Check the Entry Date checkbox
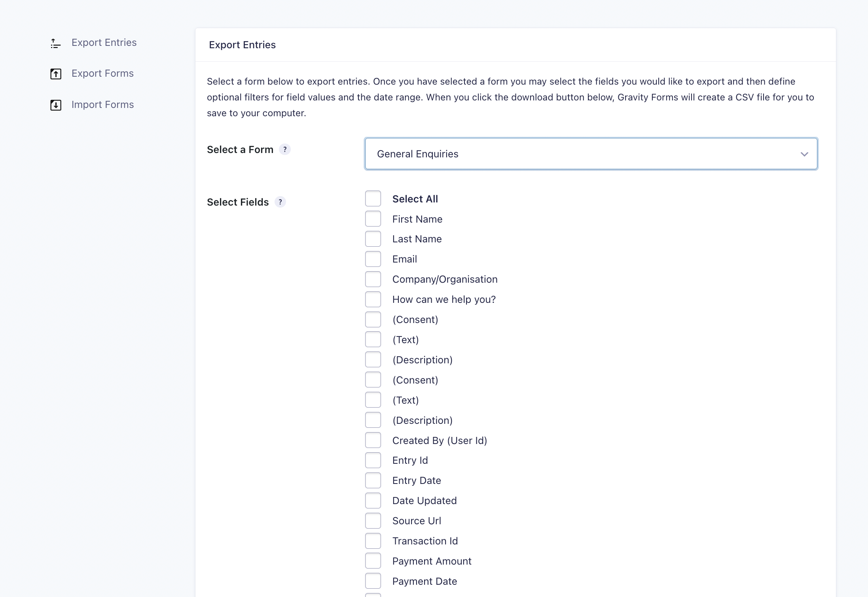This screenshot has width=868, height=597. click(x=373, y=480)
